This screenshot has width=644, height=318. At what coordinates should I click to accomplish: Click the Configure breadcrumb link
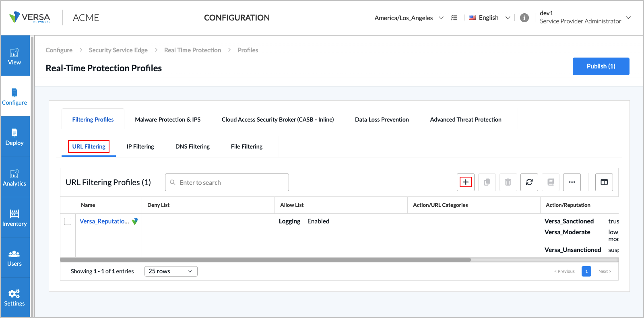(59, 50)
